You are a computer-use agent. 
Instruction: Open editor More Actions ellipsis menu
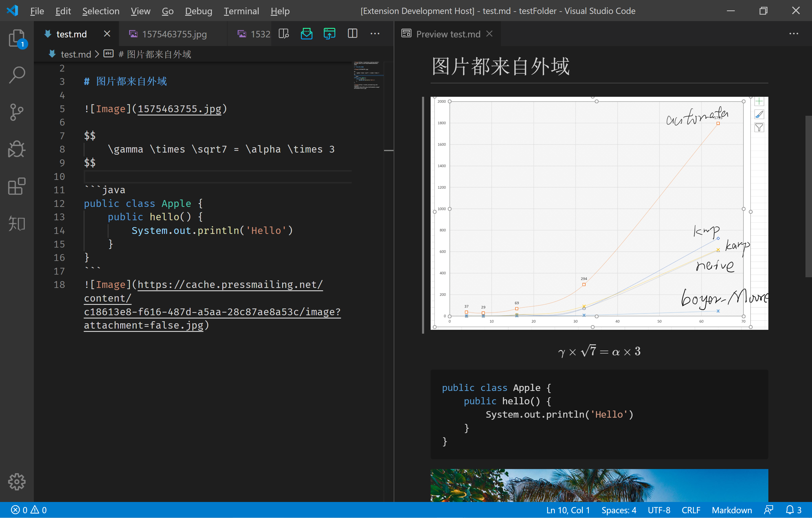tap(375, 34)
